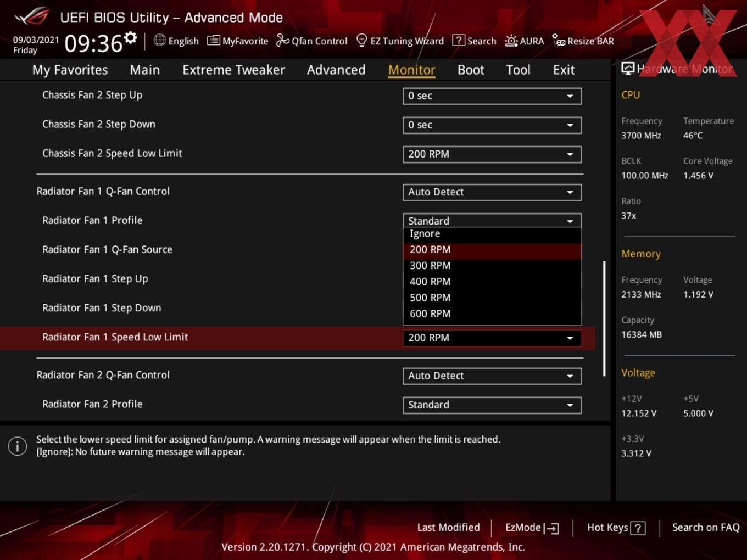Click the ROG logo
This screenshot has width=747, height=560.
(32, 16)
